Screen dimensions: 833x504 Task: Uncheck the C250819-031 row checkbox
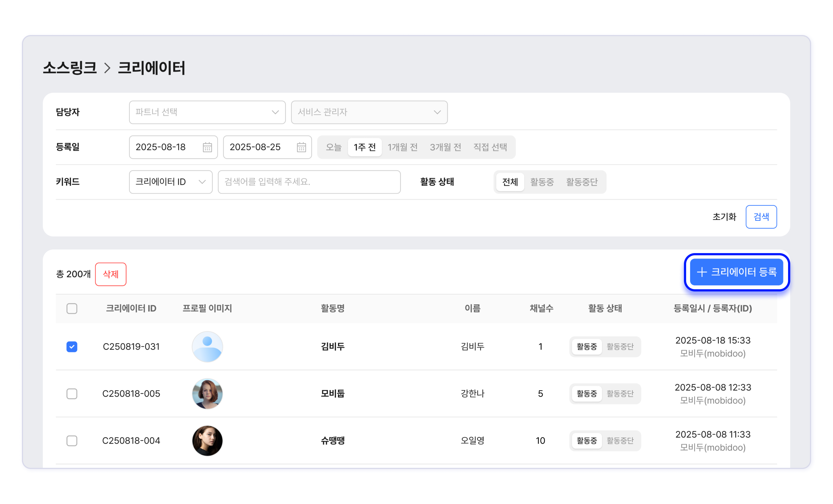point(72,346)
